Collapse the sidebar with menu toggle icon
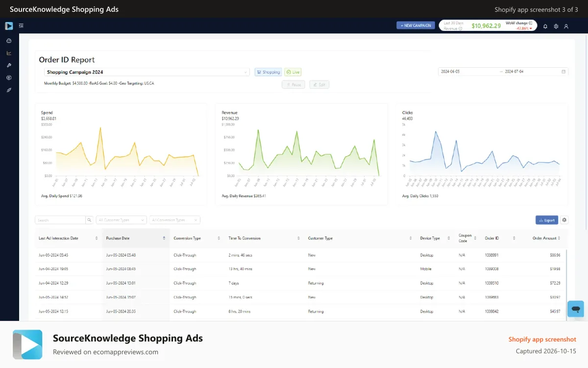 [x=21, y=26]
